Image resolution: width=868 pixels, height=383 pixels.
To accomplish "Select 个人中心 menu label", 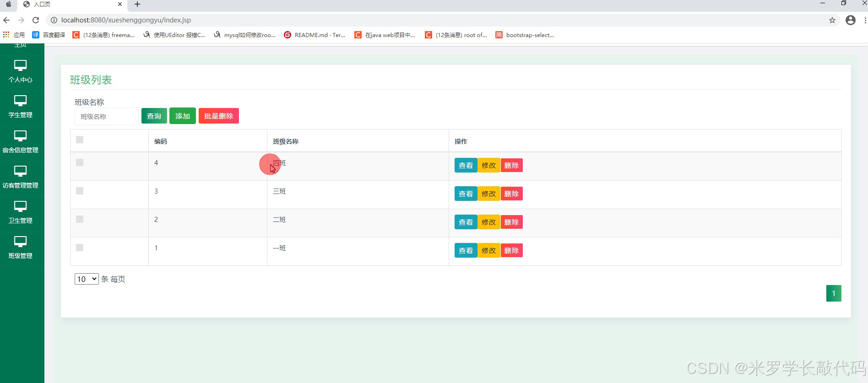I will 20,80.
